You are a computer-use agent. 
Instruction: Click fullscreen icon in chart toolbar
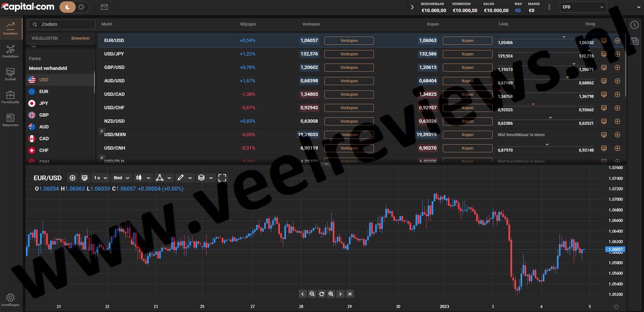pyautogui.click(x=222, y=178)
